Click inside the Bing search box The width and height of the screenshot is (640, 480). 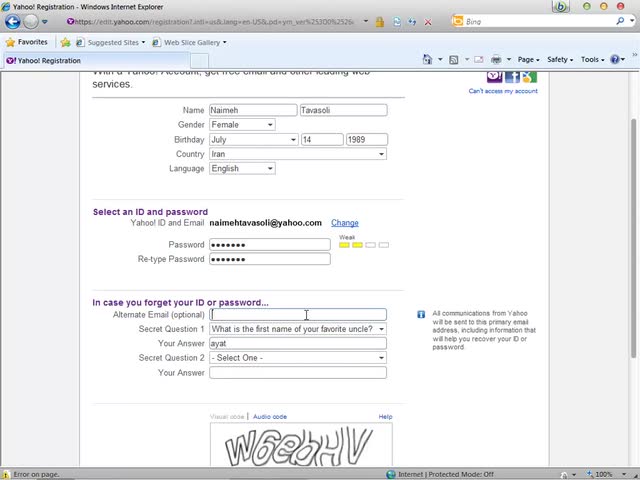[x=539, y=21]
